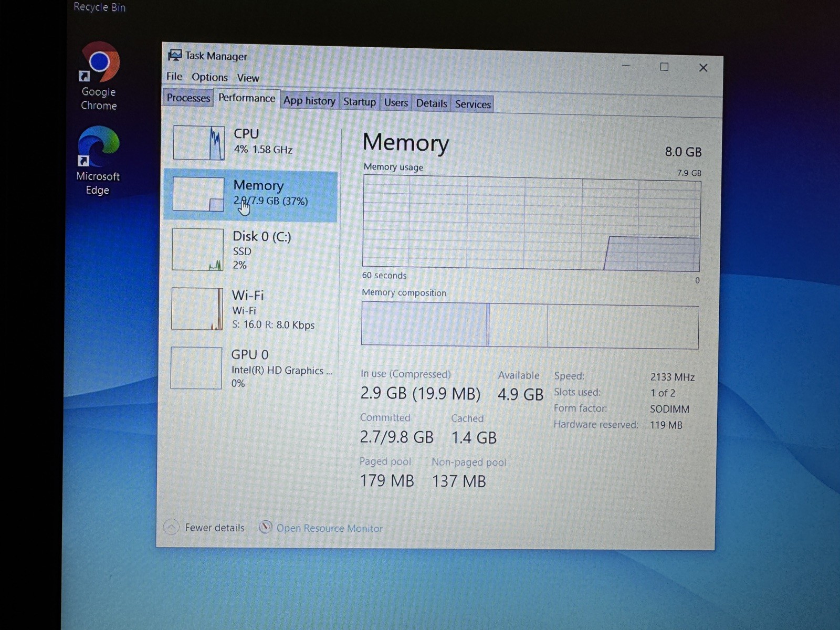Open the Users tab
The image size is (840, 630).
click(396, 102)
